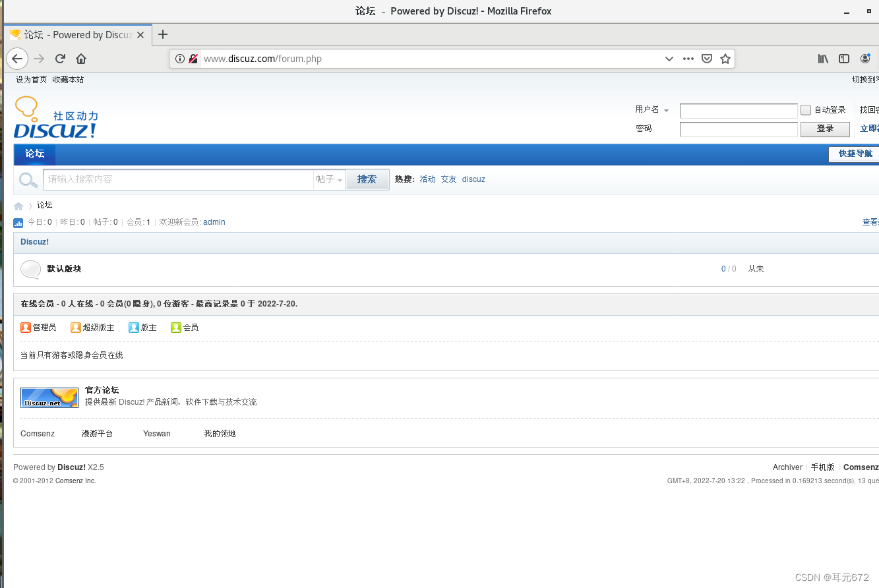Open the 我的领地 friend link
879x588 pixels.
(220, 434)
